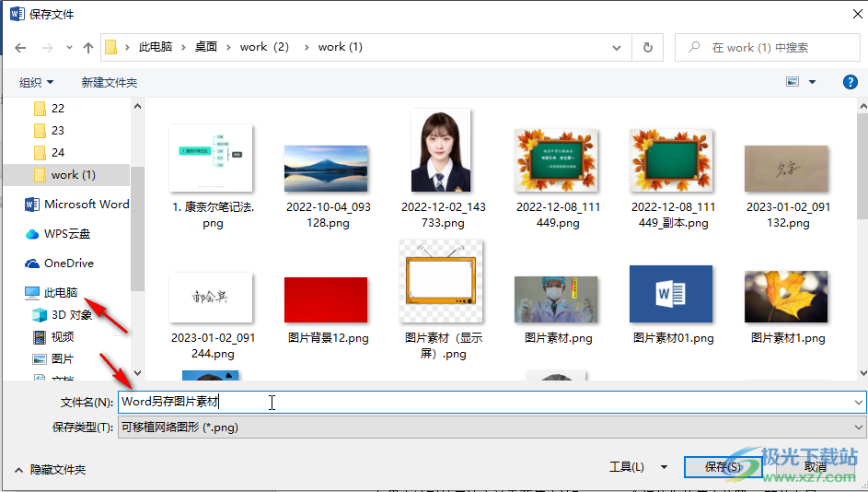
Task: Open recent locations dropdown chevron
Action: tap(69, 48)
